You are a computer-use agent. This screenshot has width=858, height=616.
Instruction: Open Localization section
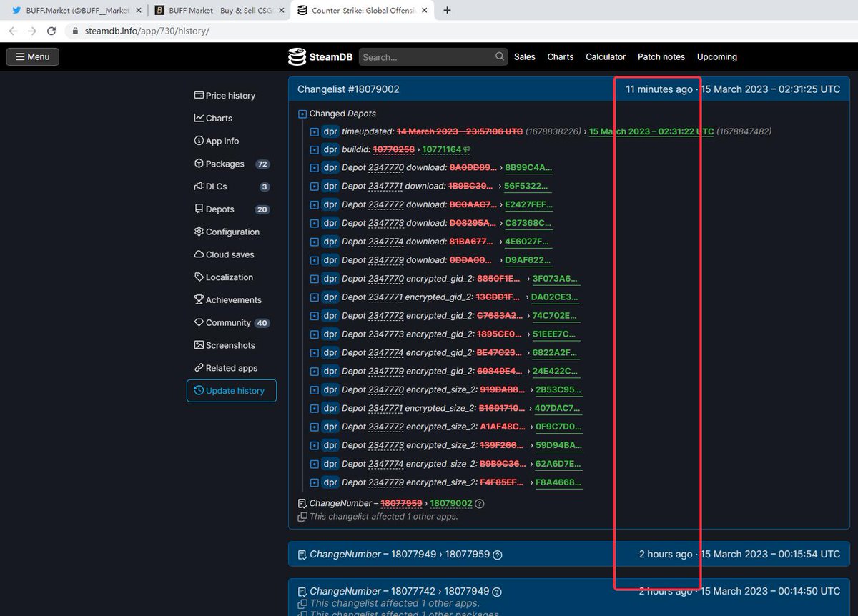coord(224,277)
